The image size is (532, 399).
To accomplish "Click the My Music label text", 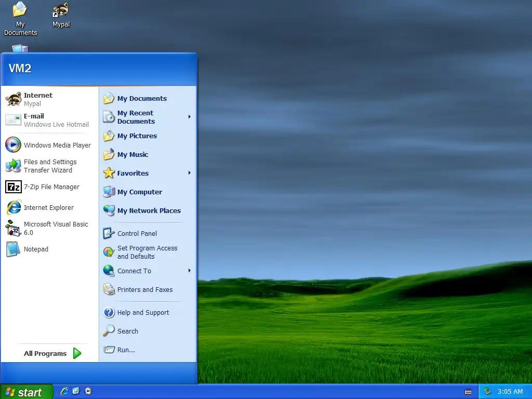I will [132, 155].
